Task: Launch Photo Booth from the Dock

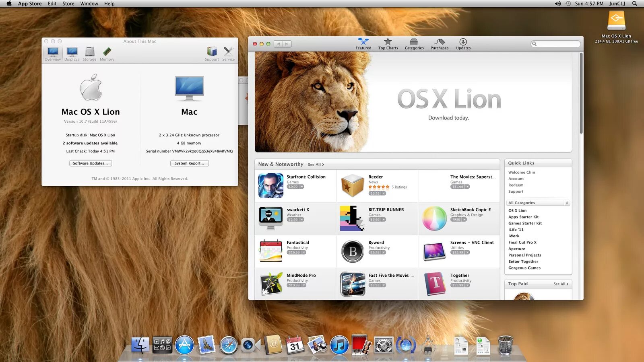Action: [361, 345]
